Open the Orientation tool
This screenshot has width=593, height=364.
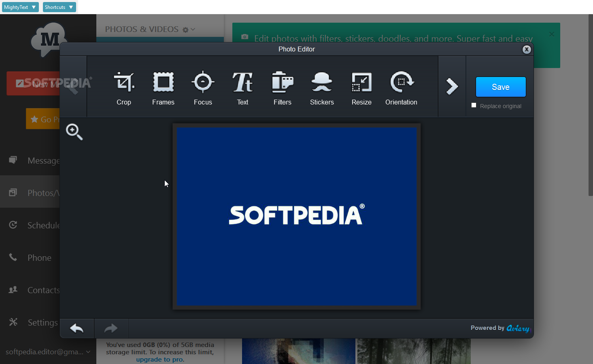pos(401,88)
